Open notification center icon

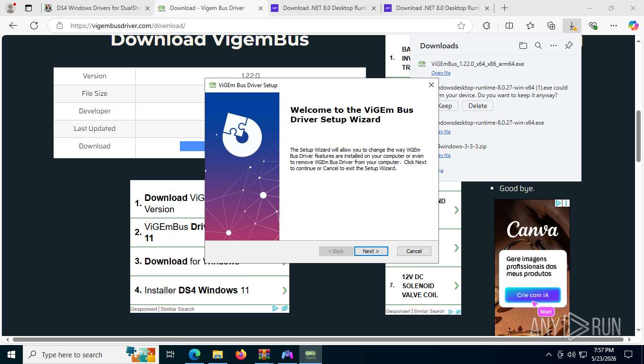point(628,355)
